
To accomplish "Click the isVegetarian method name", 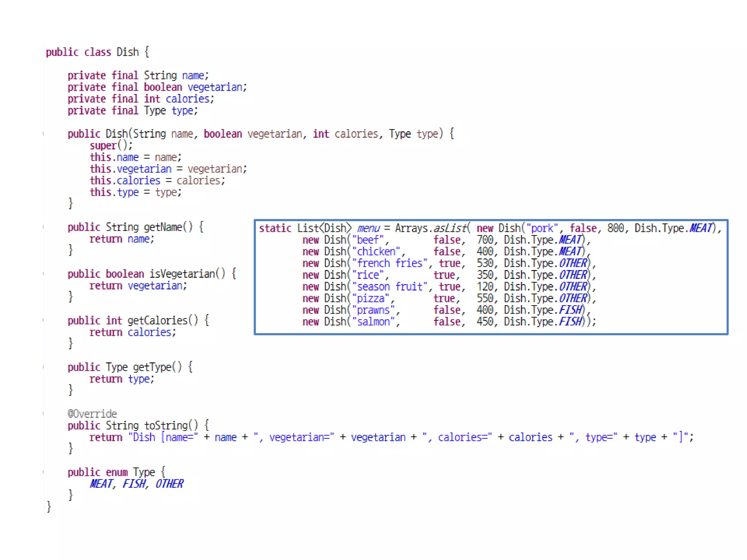I will 182,274.
